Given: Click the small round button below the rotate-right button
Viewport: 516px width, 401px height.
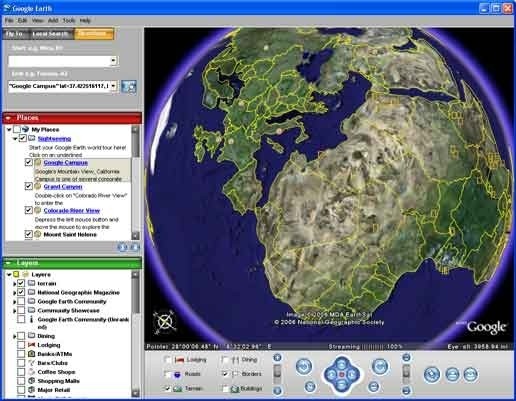Looking at the screenshot, I should tap(373, 386).
